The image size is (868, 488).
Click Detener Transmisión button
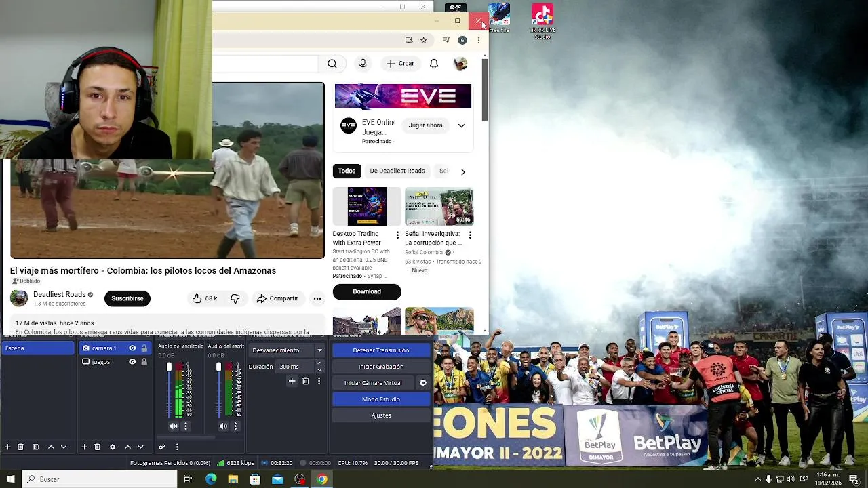coord(381,350)
